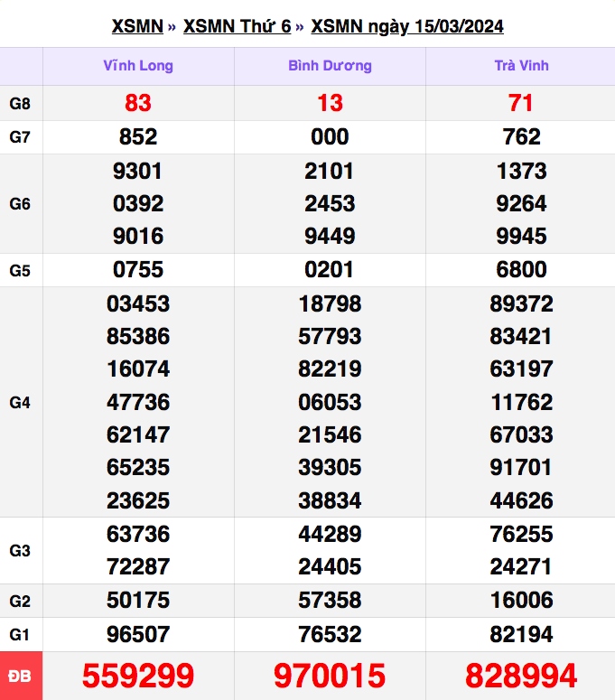615x700 pixels.
Task: Click the G4 number 65235
Action: 138,467
